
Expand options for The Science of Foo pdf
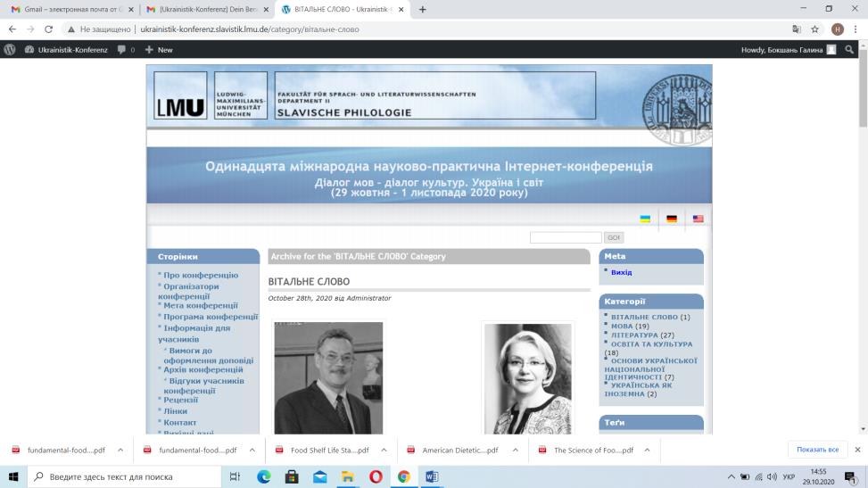pyautogui.click(x=647, y=451)
